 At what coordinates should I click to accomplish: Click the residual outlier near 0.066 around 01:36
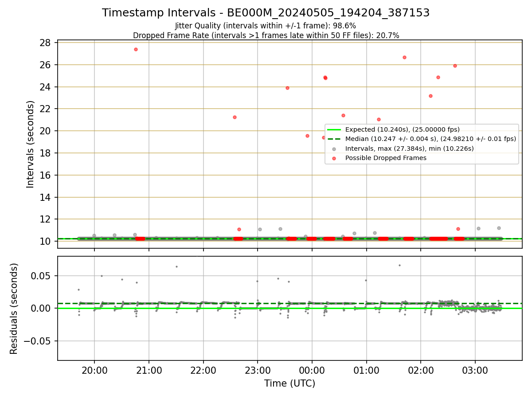pos(399,265)
